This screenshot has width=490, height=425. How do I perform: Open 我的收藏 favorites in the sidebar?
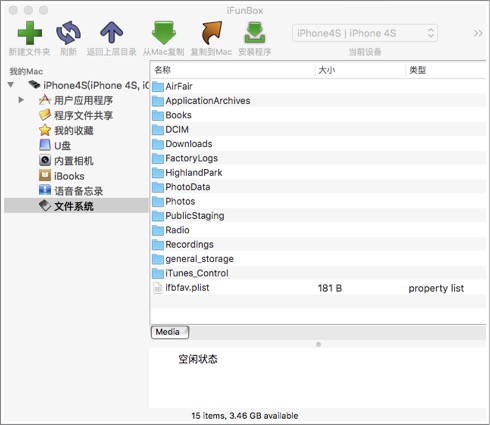(74, 130)
